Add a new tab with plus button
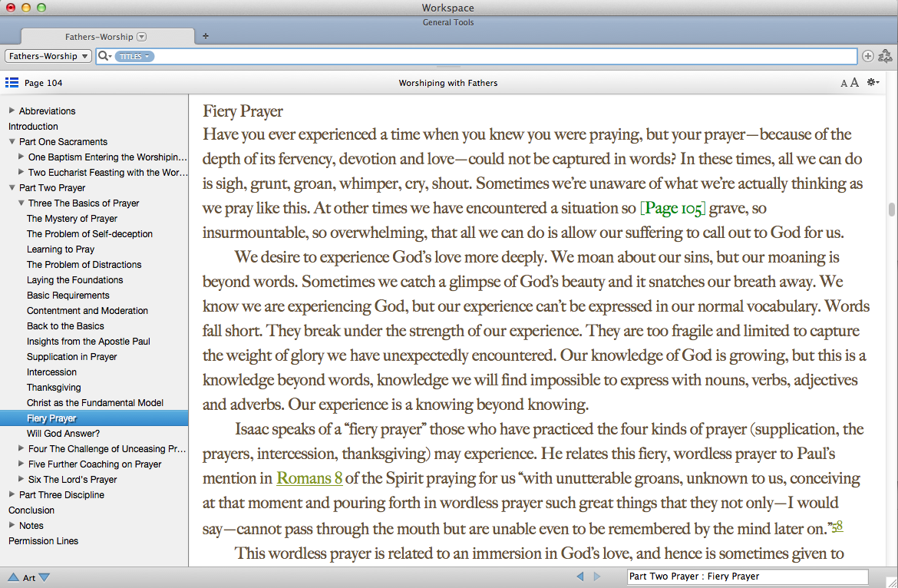 coord(206,36)
